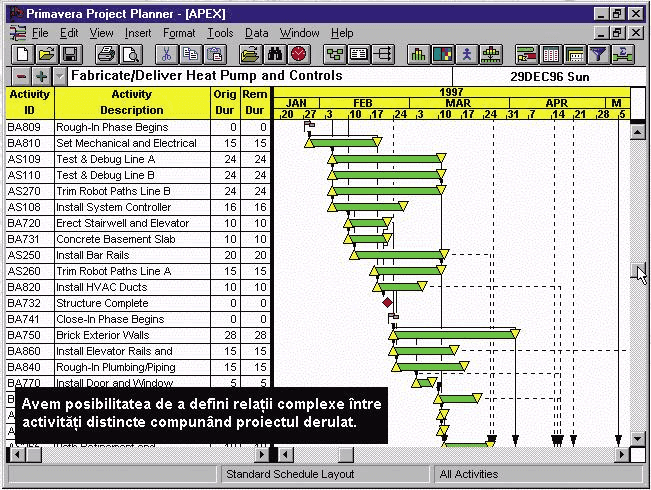
Task: Click the Brick Exterior Walls Gantt bar
Action: pyautogui.click(x=454, y=334)
